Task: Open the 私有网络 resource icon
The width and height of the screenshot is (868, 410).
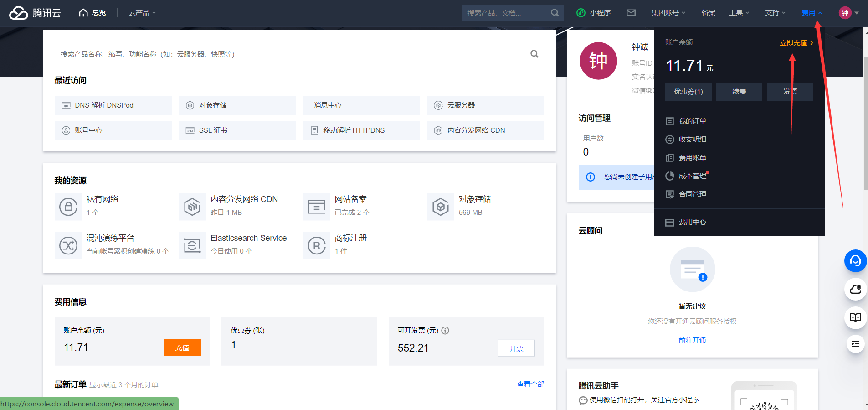Action: click(68, 207)
